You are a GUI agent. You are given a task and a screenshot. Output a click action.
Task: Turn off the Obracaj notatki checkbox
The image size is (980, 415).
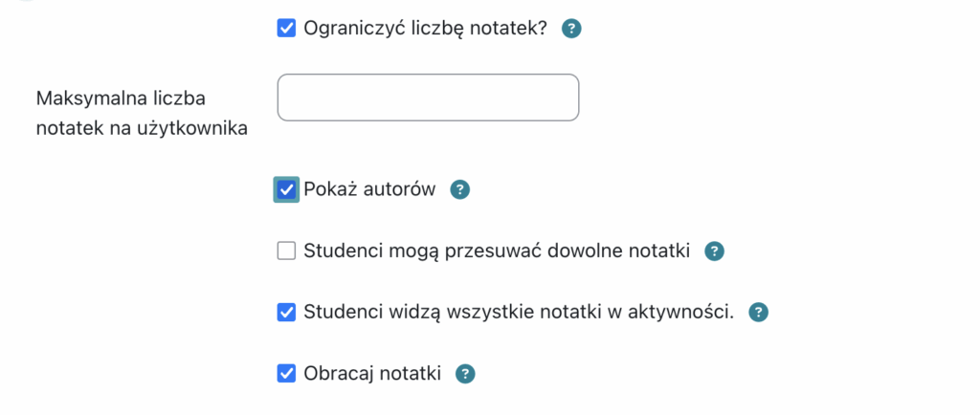point(286,374)
